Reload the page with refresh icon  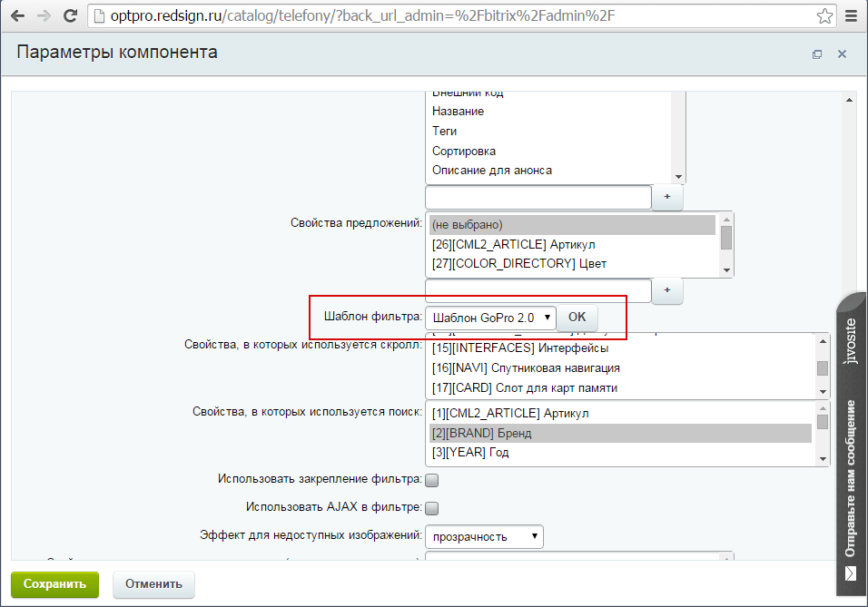click(69, 16)
